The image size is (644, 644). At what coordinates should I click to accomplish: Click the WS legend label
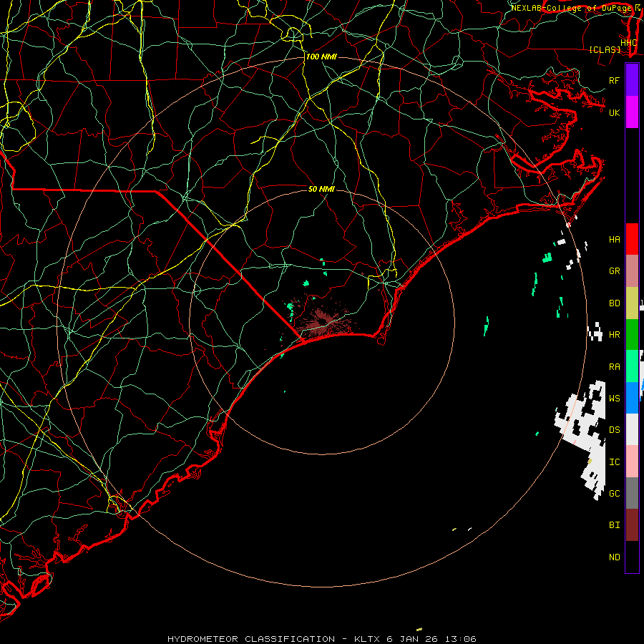point(615,398)
